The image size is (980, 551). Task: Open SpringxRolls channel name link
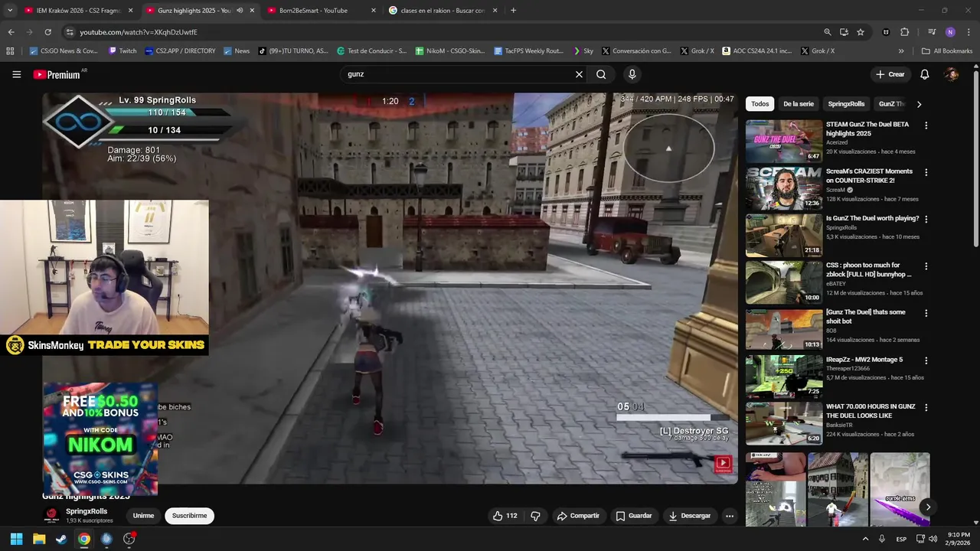[x=87, y=511]
